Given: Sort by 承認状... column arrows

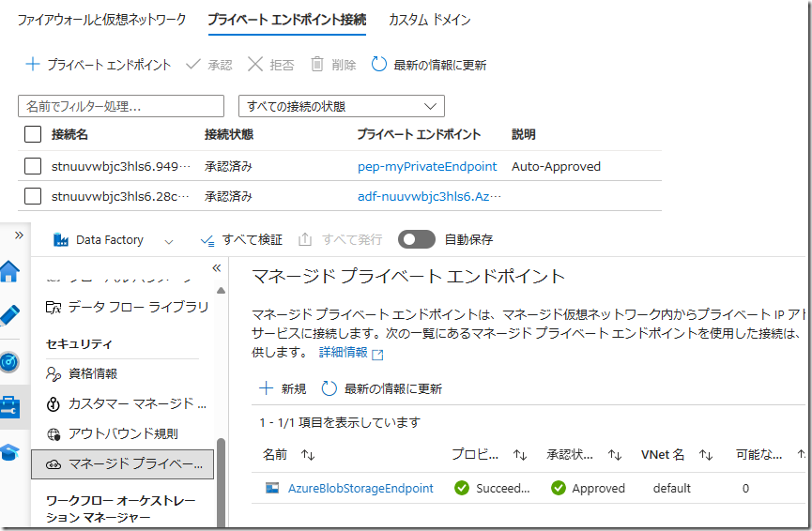Looking at the screenshot, I should [615, 455].
